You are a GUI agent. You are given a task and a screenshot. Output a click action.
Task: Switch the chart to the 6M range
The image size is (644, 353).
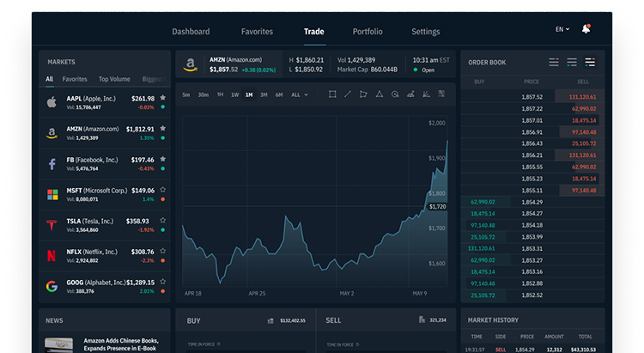coord(279,95)
